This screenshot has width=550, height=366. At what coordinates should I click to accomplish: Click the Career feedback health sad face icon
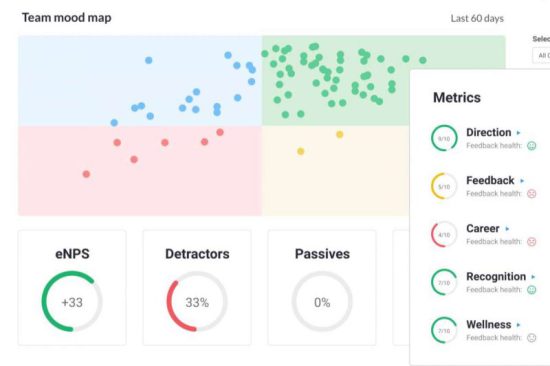click(x=531, y=242)
